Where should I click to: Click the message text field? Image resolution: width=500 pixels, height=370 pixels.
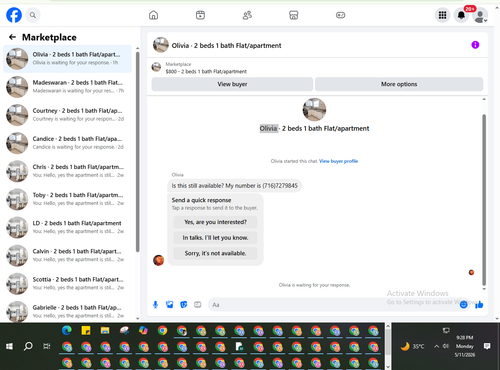(333, 305)
